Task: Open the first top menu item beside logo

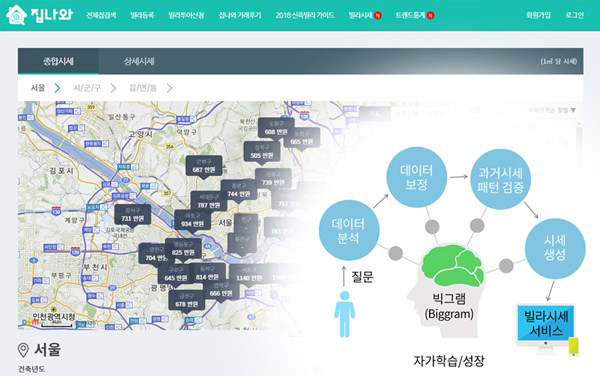Action: pyautogui.click(x=101, y=15)
